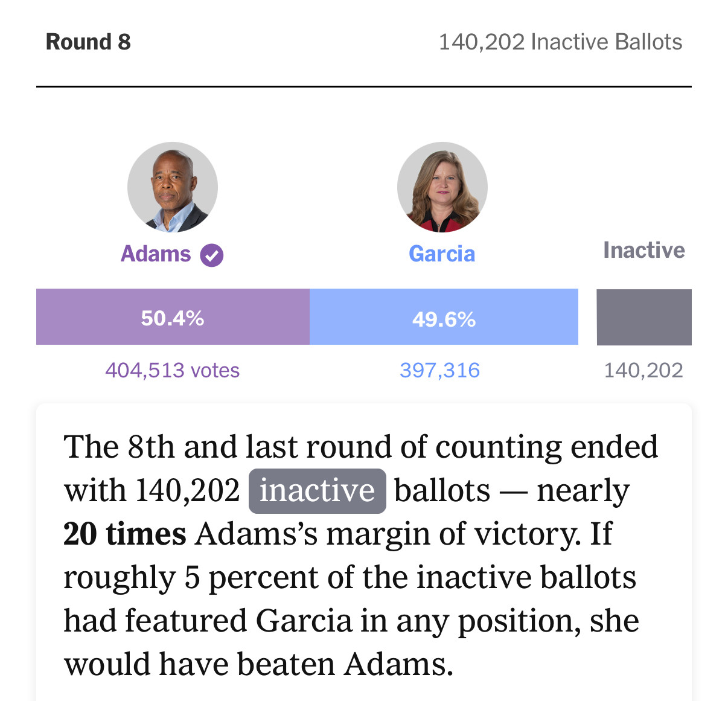Click the bold '20 times' text
The height and width of the screenshot is (701, 728).
pos(125,534)
